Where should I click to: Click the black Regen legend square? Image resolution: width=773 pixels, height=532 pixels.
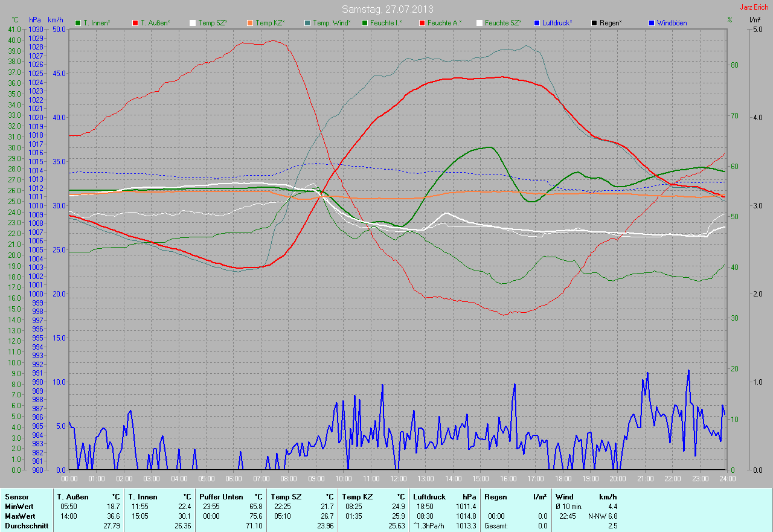[x=594, y=23]
